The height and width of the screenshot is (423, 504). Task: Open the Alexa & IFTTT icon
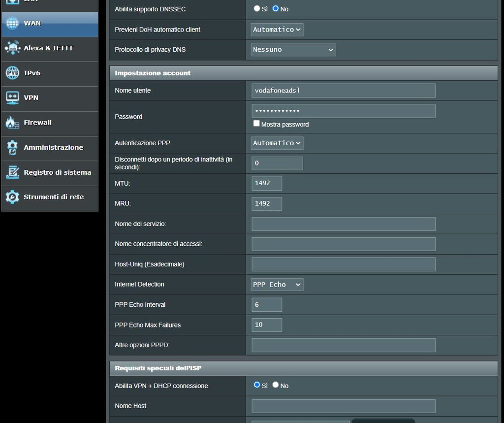(x=12, y=48)
